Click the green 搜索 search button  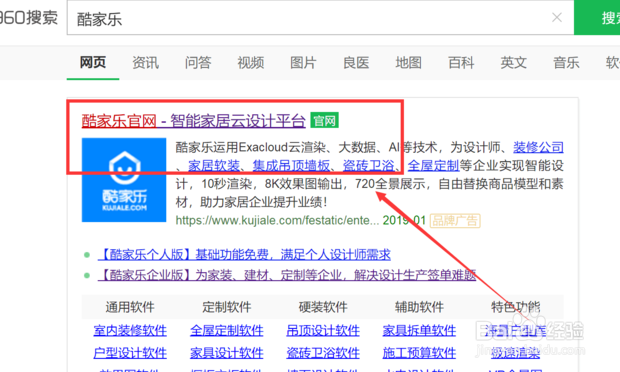coord(597,17)
